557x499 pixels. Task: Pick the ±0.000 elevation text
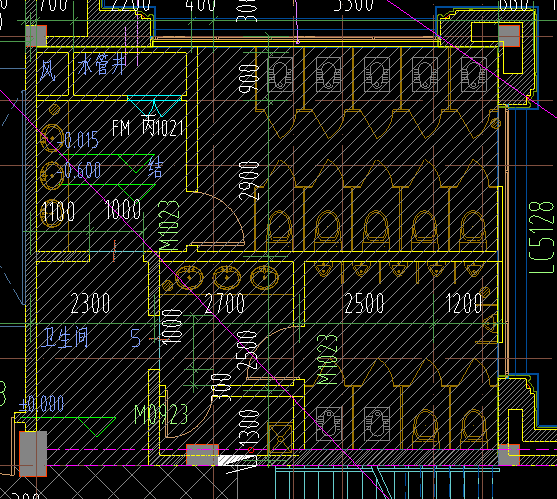pos(42,404)
